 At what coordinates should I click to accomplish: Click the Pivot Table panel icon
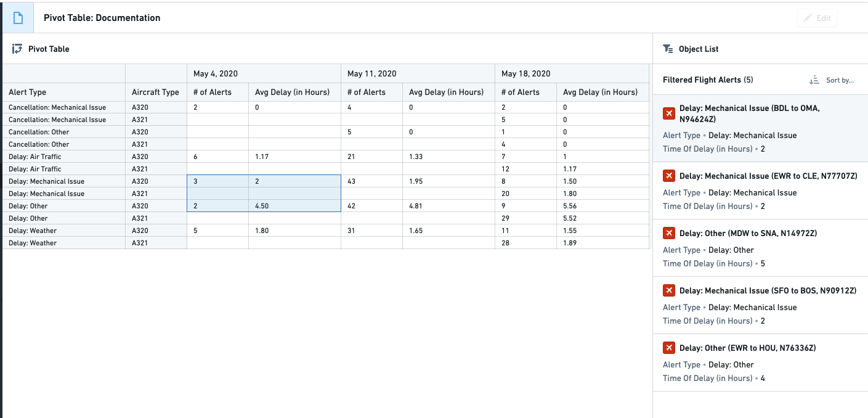coord(17,49)
